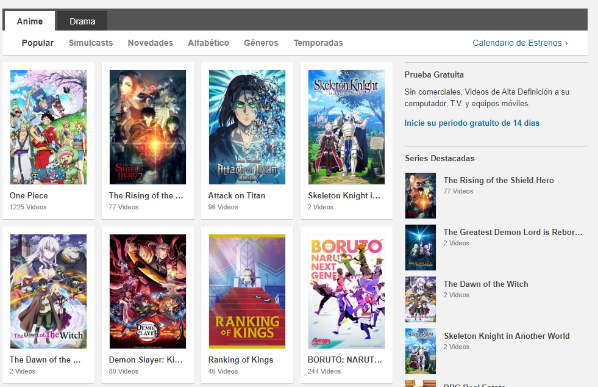This screenshot has width=598, height=387.
Task: Click '80 Videos' under Demon Slayer
Action: 124,371
